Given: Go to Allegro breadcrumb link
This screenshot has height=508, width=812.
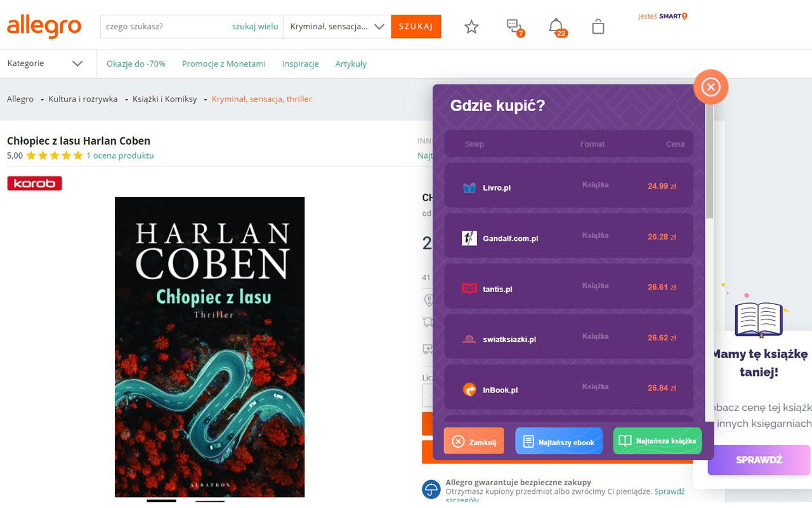Looking at the screenshot, I should 20,99.
